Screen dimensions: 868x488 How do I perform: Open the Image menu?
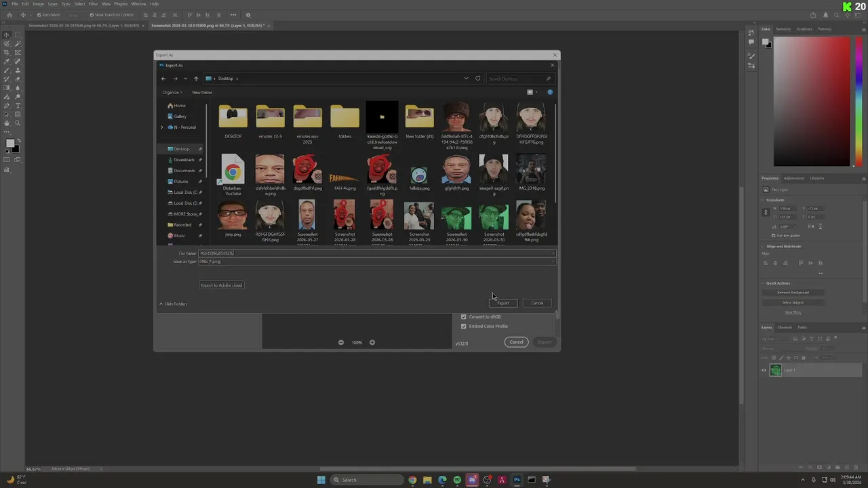[x=39, y=4]
